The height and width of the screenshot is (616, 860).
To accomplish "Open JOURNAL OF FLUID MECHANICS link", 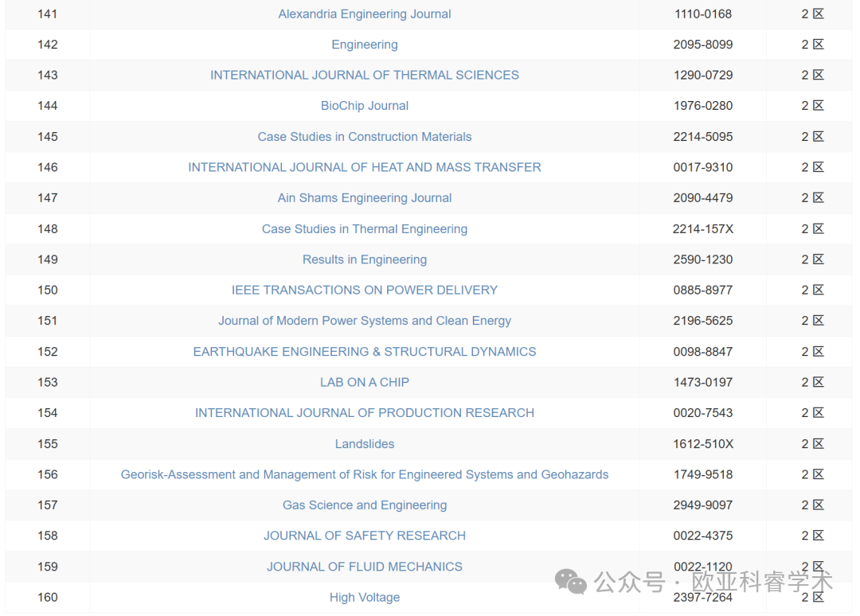I will tap(364, 567).
